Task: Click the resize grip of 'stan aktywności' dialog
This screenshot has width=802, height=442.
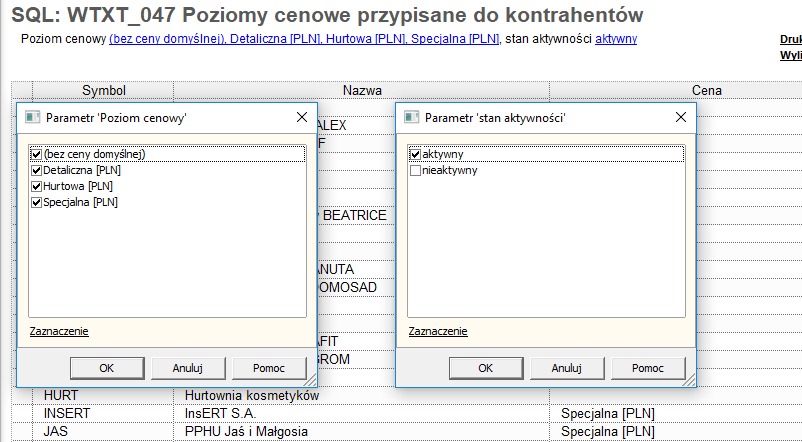Action: [x=689, y=380]
